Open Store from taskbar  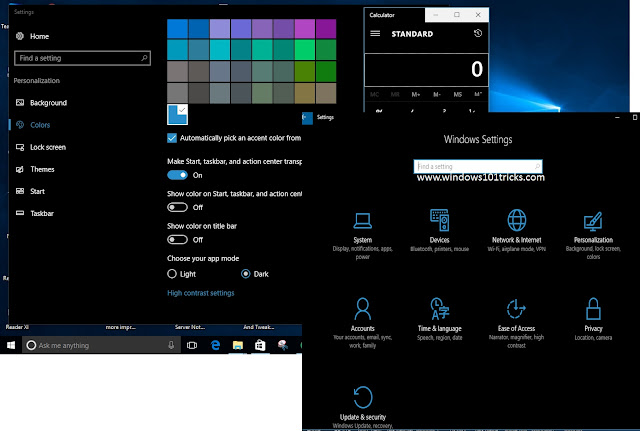click(x=260, y=345)
